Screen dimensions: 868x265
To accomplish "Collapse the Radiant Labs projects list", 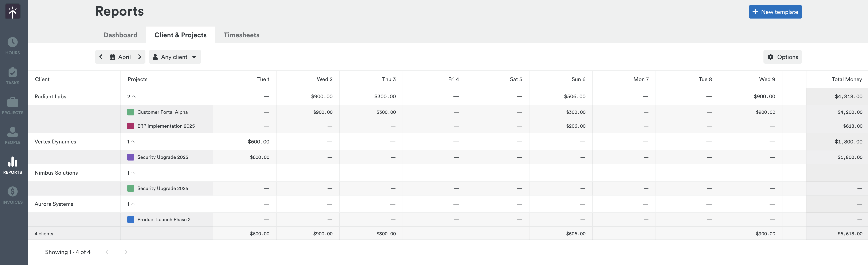I will [134, 96].
